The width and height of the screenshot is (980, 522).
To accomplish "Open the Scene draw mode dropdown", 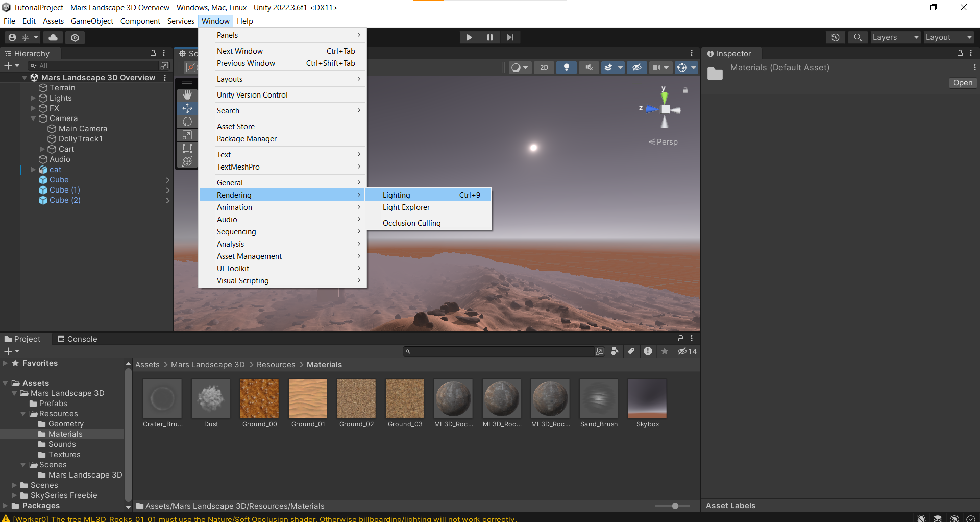I will tap(520, 67).
